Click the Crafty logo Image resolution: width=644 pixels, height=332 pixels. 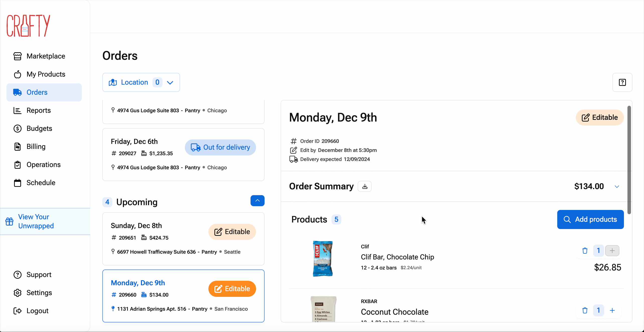click(28, 26)
